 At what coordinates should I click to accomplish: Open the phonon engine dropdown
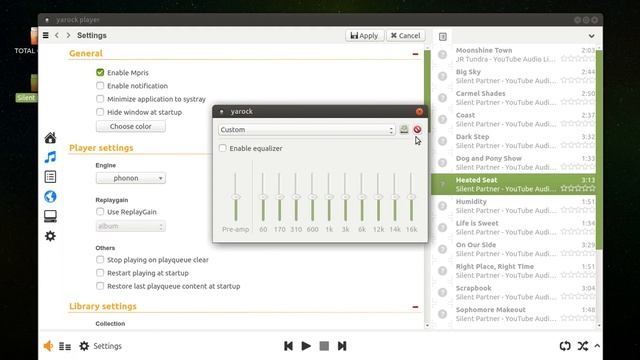(x=131, y=178)
